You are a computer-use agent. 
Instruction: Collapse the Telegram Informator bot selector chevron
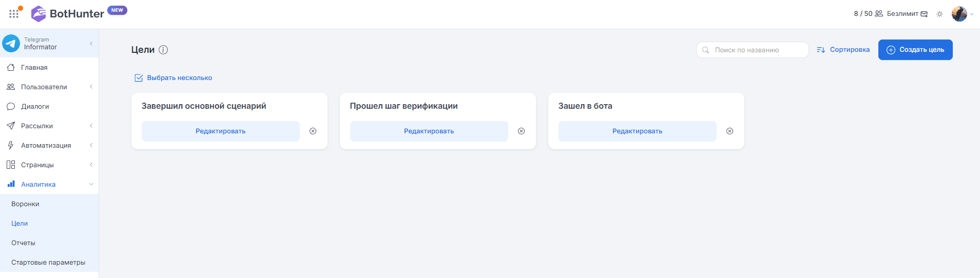pos(91,44)
